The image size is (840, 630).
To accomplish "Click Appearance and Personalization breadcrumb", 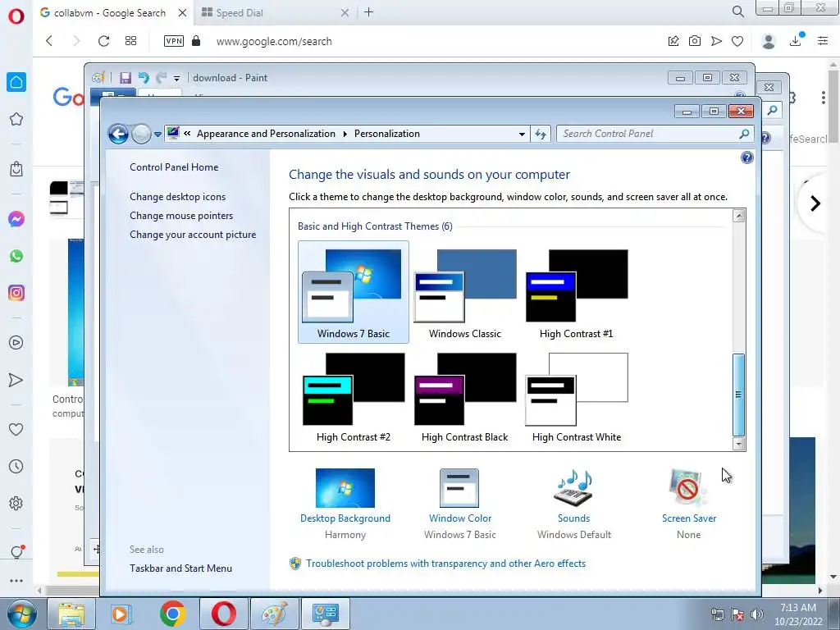I will tap(266, 134).
